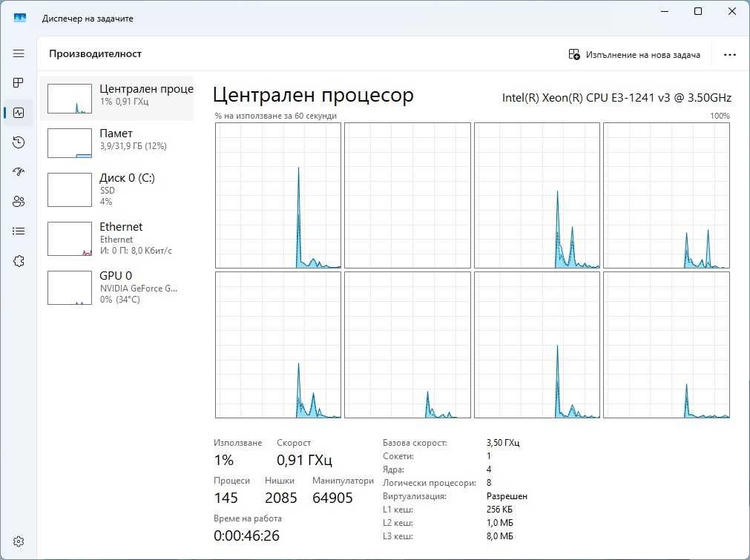750x560 pixels.
Task: Click the 'Централен процесор' heading
Action: pos(313,96)
